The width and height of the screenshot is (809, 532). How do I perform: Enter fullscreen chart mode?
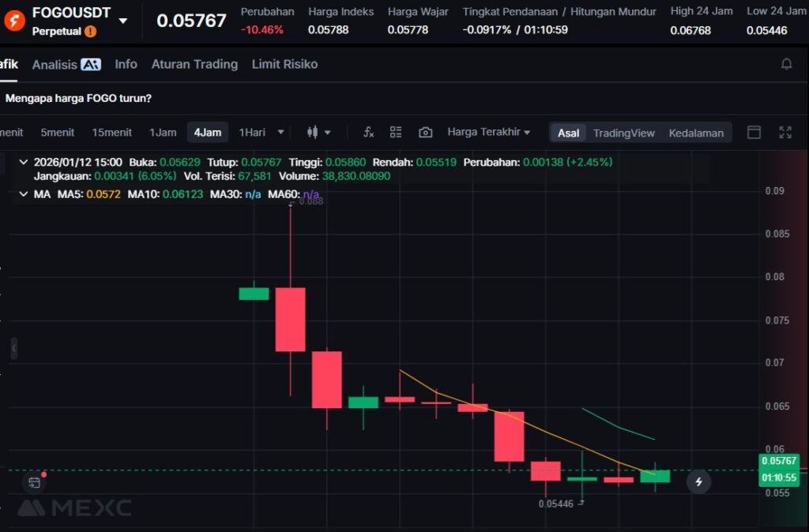[x=785, y=133]
